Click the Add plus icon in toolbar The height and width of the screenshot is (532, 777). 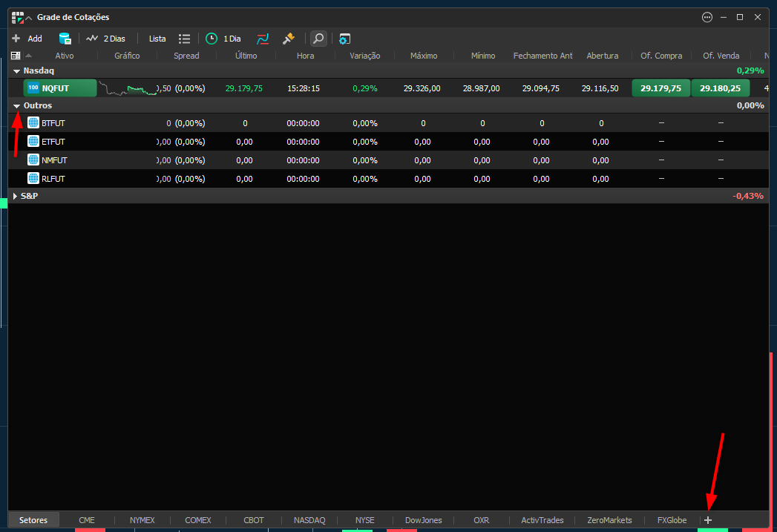(16, 39)
